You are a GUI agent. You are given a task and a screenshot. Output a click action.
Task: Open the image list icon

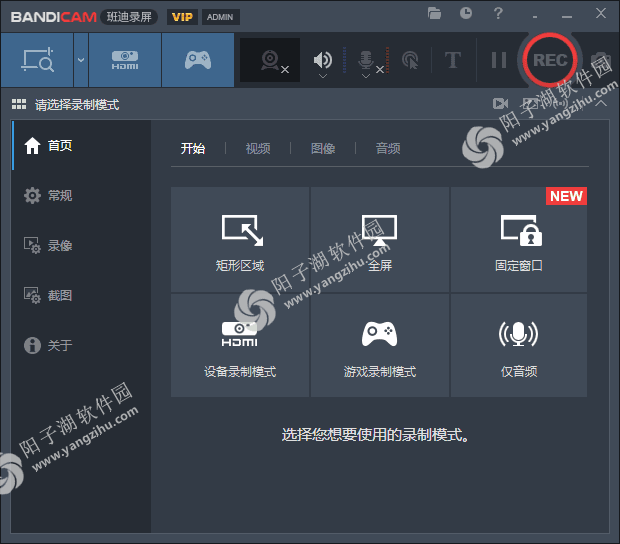pyautogui.click(x=530, y=104)
